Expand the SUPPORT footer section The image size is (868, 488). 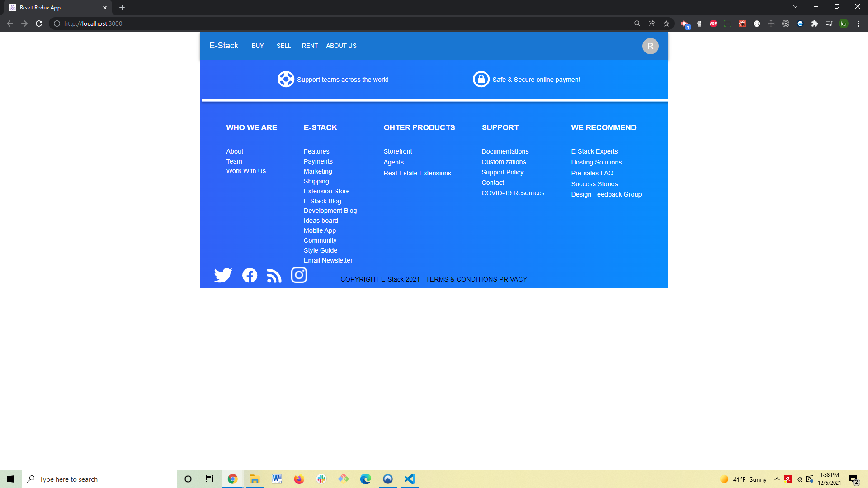[500, 127]
